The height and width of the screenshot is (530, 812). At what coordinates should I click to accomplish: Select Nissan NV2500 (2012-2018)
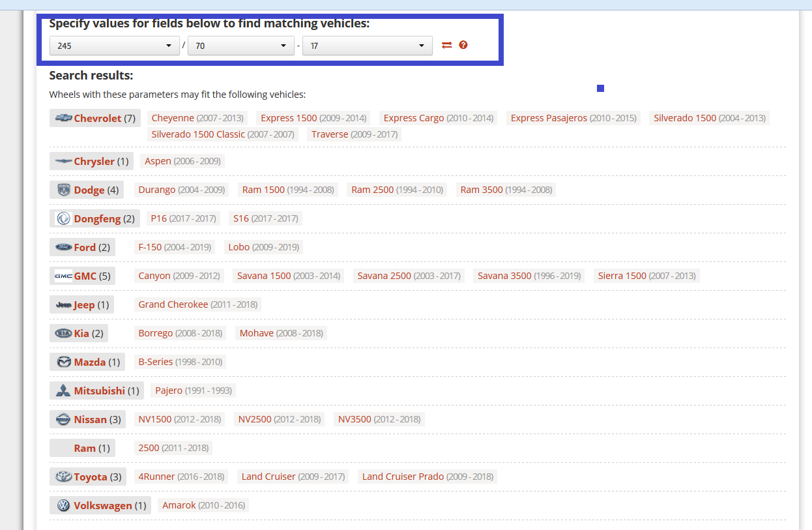(280, 419)
